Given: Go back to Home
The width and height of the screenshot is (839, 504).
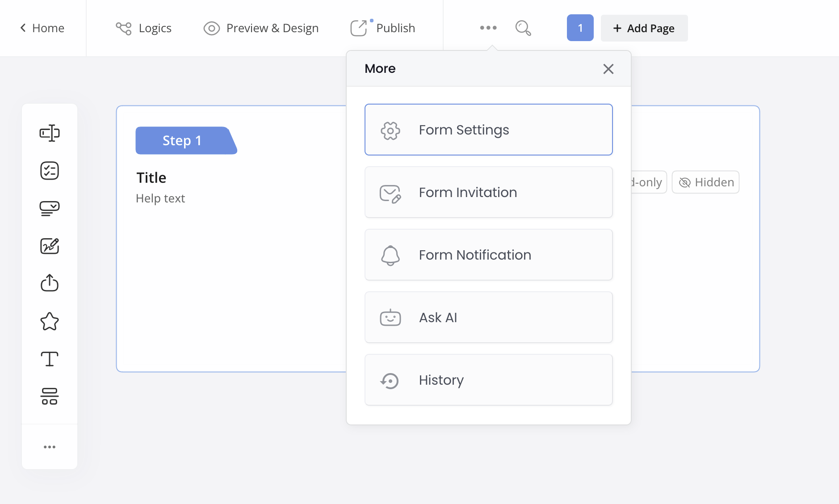Looking at the screenshot, I should pyautogui.click(x=42, y=28).
